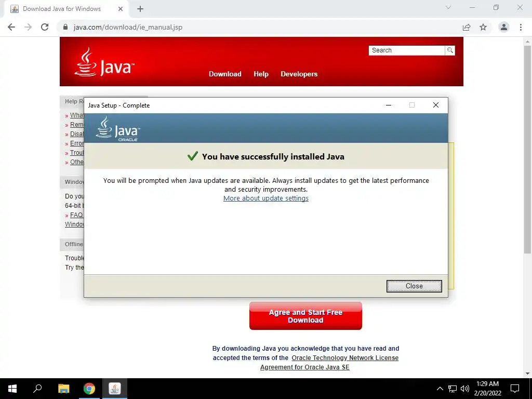Click in the Java site Search field

coord(406,50)
